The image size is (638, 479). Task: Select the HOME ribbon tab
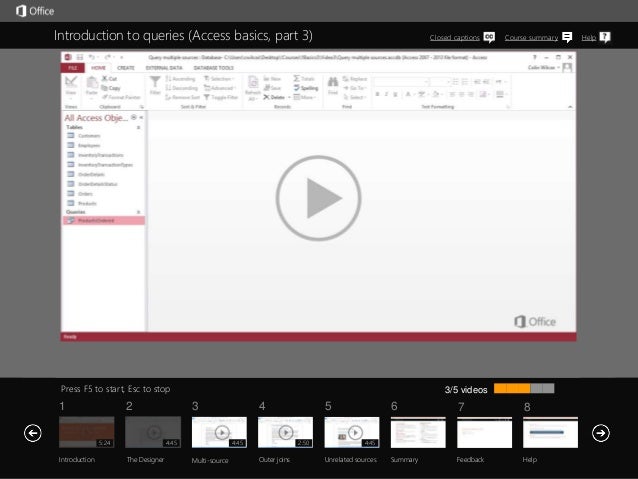point(98,68)
